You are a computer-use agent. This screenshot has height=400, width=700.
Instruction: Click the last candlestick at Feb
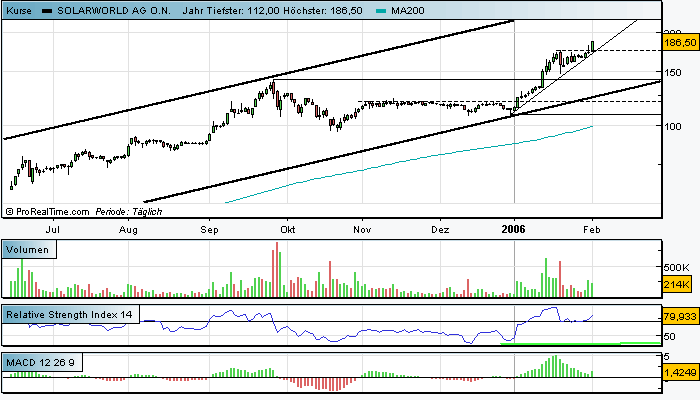tap(592, 46)
